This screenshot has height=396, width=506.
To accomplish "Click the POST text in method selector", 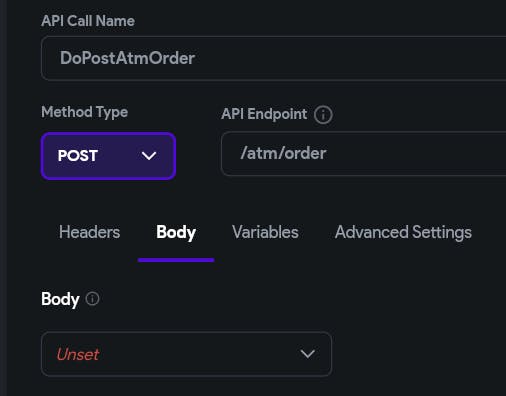I will point(78,156).
